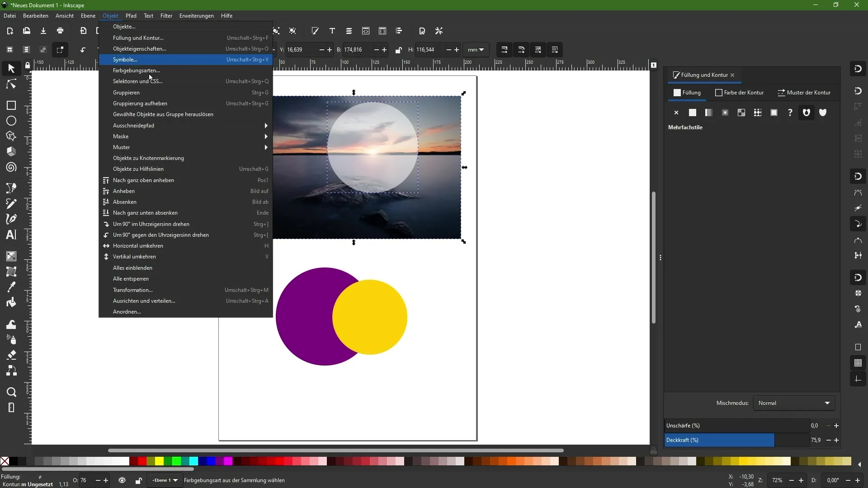868x488 pixels.
Task: Choose the flat color fill type
Action: [693, 113]
